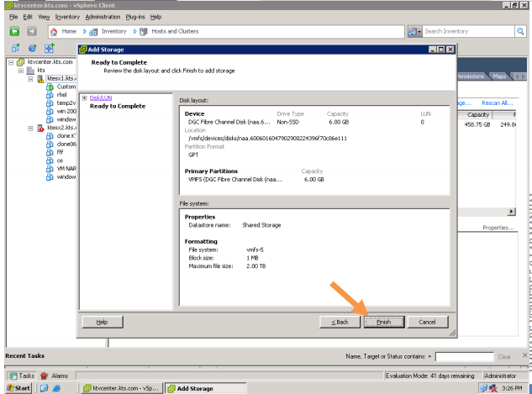The image size is (532, 394).
Task: Click the tab scroll right arrow near Maps
Action: pos(523,76)
